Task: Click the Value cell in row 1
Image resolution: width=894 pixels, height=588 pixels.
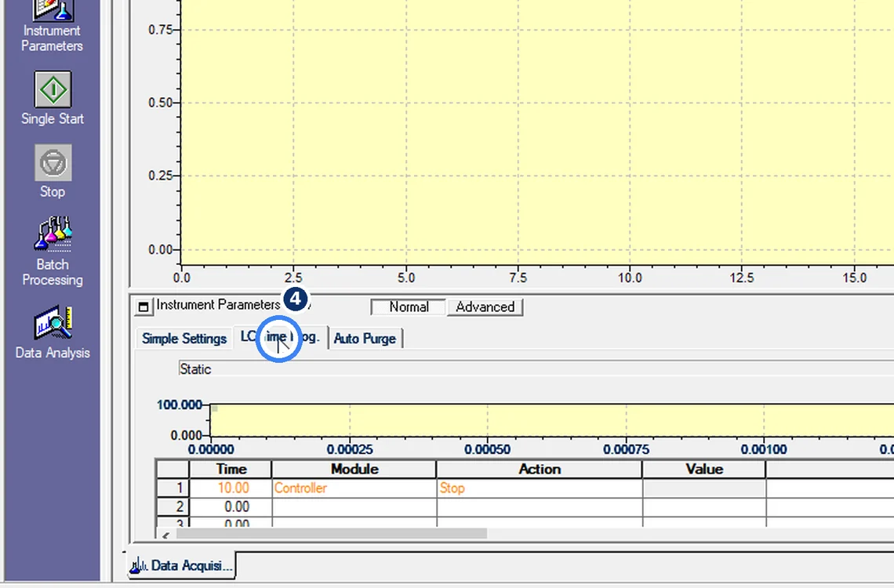Action: 704,488
